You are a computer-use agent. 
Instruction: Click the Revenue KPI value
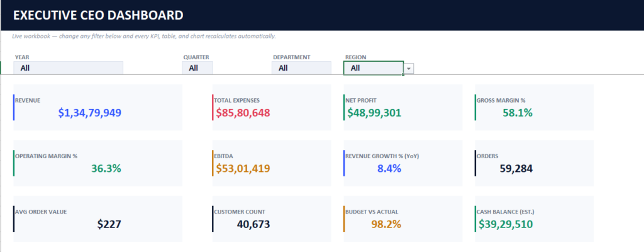[x=89, y=113]
